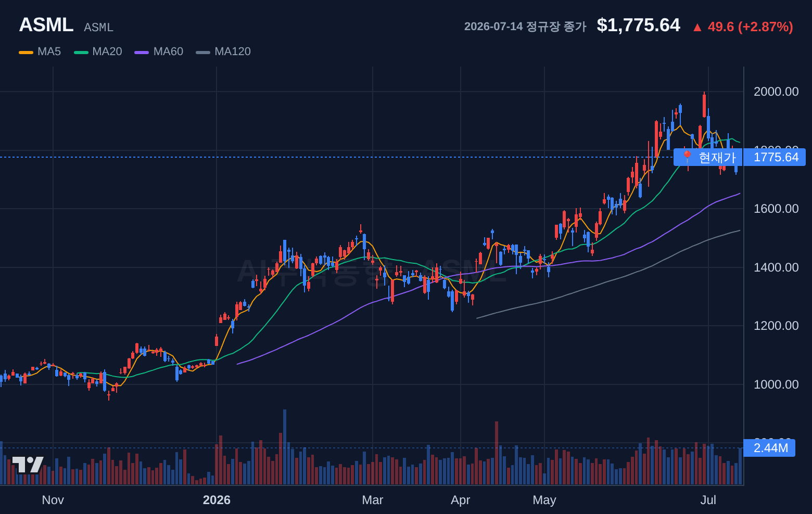Viewport: 812px width, 514px height.
Task: Click the red up-arrow change indicator
Action: 697,28
